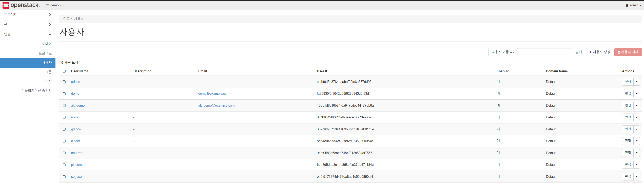Open the 사용자 이름 filter type dropdown
Image resolution: width=644 pixels, height=183 pixels.
503,52
